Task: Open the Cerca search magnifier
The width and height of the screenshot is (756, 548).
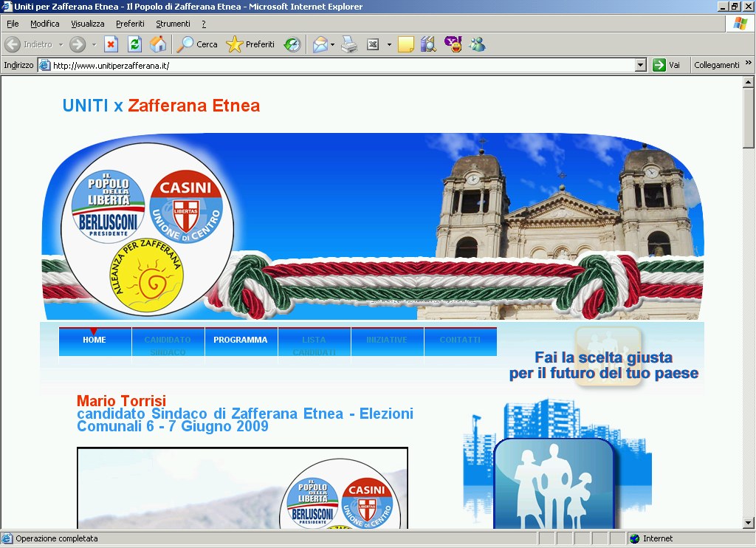Action: coord(184,44)
